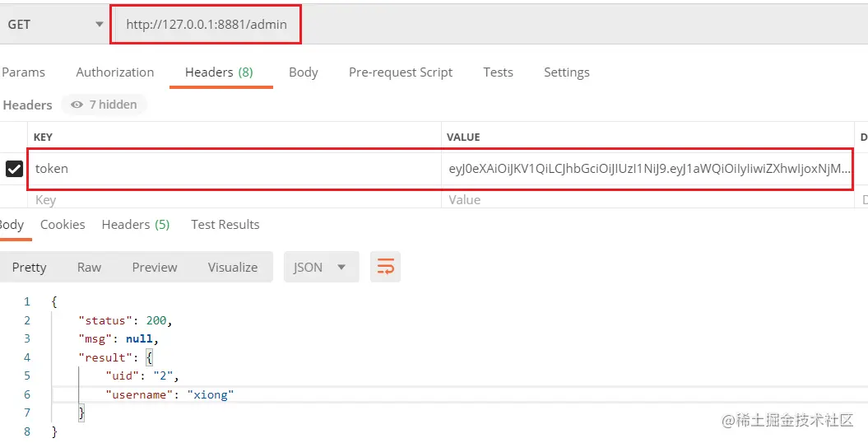Viewport: 868px width, 443px height.
Task: Open the Test Results tab
Action: [x=225, y=225]
